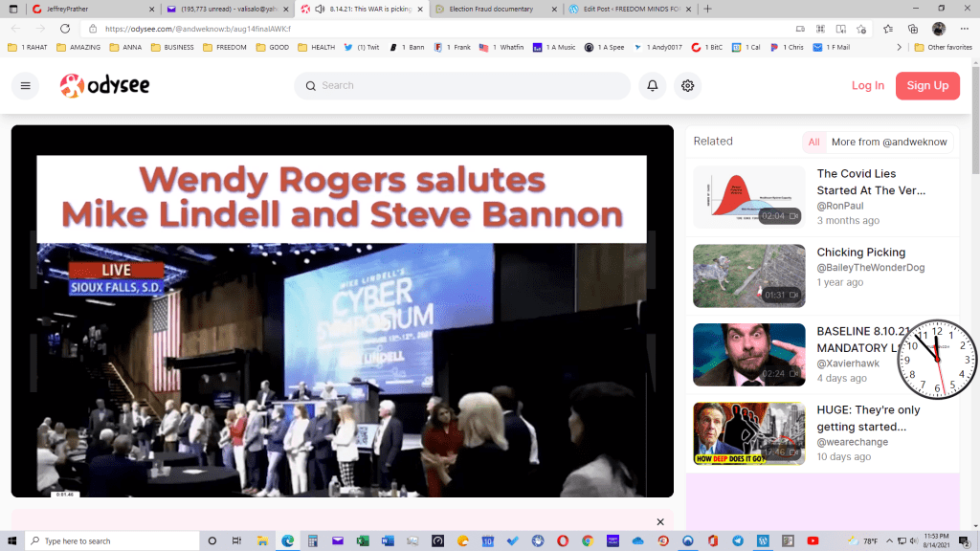Filter by More from @andweknow
The width and height of the screenshot is (980, 551).
[x=889, y=142]
